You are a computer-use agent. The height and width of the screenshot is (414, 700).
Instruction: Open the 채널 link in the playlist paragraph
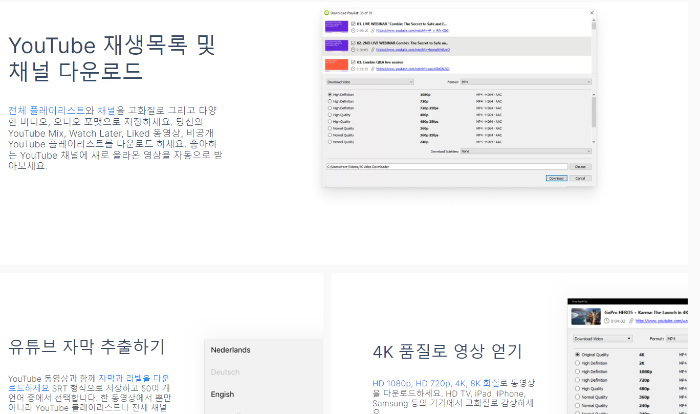(106, 110)
